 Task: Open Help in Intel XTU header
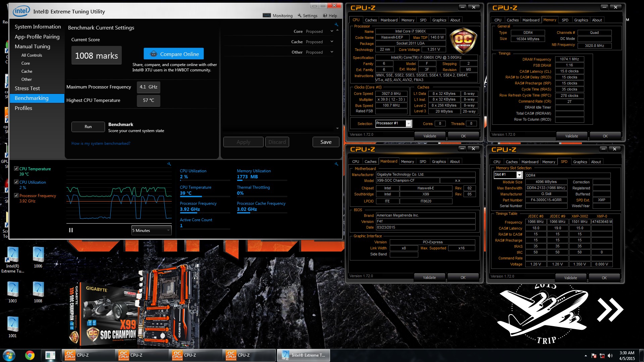tap(330, 16)
